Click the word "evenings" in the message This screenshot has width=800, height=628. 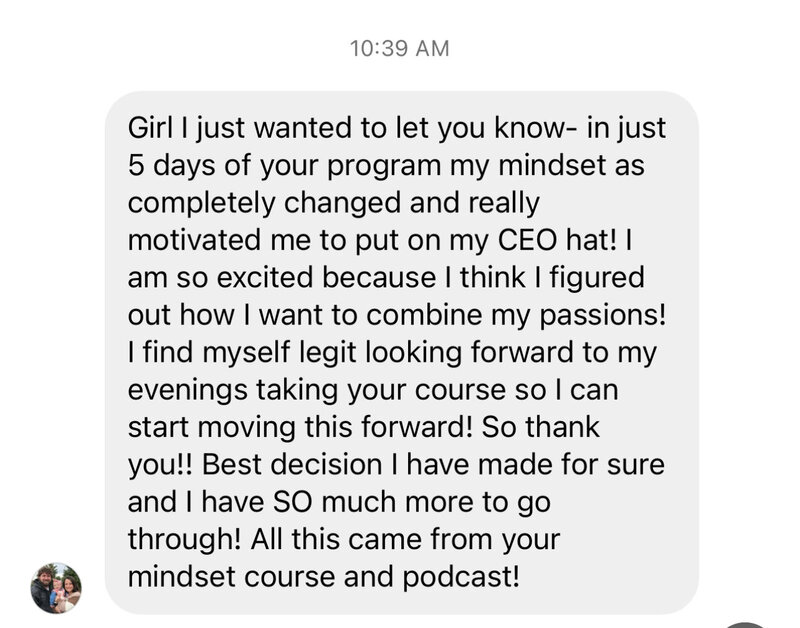188,391
